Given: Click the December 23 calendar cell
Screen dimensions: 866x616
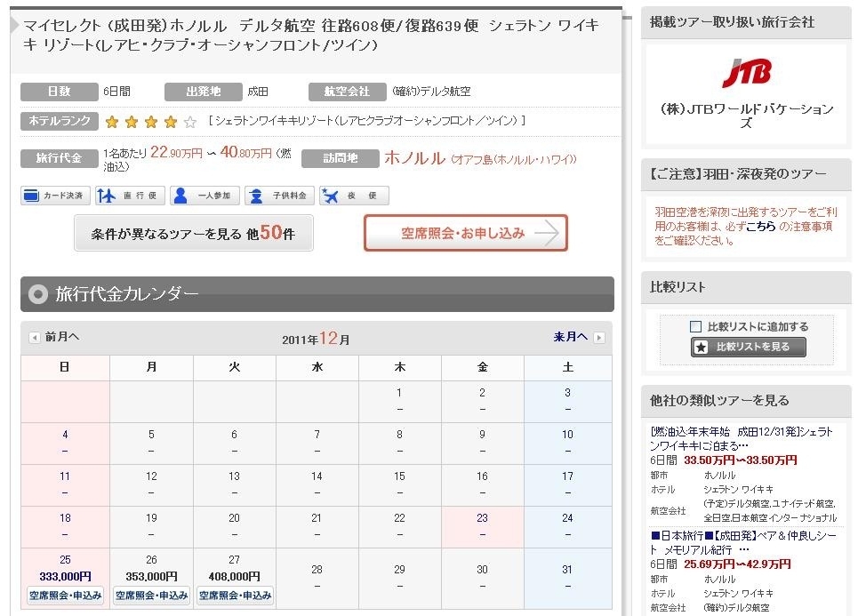Looking at the screenshot, I should [482, 526].
